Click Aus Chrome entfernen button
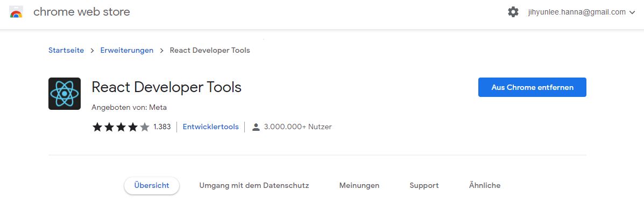Viewport: 644px width, 203px height. click(532, 87)
